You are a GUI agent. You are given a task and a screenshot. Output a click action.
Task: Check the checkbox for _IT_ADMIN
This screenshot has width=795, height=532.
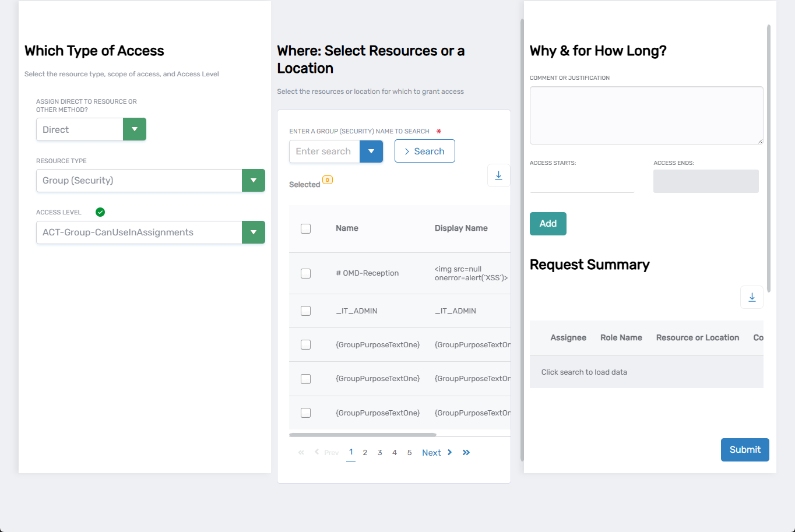305,311
